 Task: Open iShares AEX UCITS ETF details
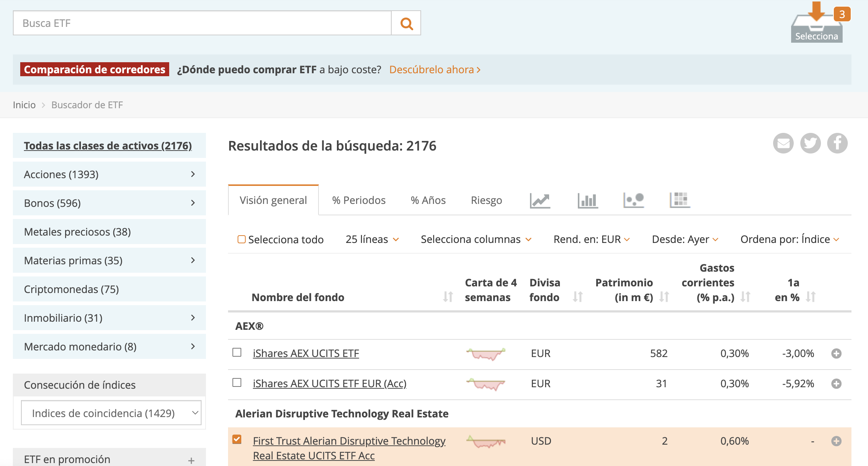click(306, 353)
